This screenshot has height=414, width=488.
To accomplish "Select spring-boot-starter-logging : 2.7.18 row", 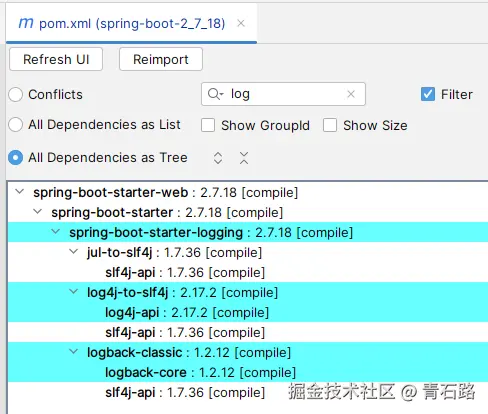I will point(248,232).
